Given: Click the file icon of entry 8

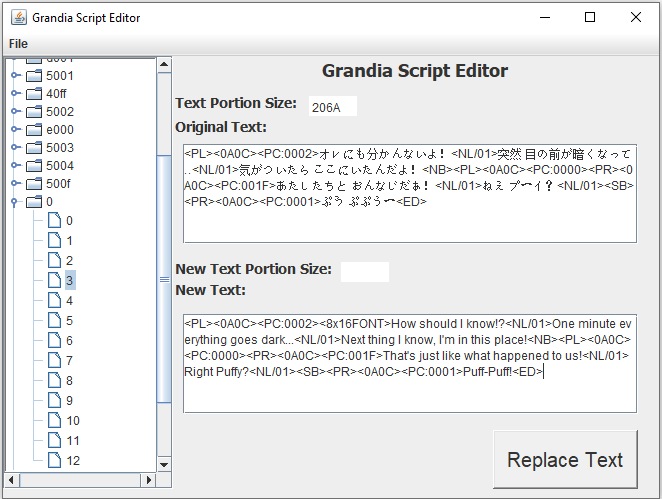Looking at the screenshot, I should pos(54,380).
